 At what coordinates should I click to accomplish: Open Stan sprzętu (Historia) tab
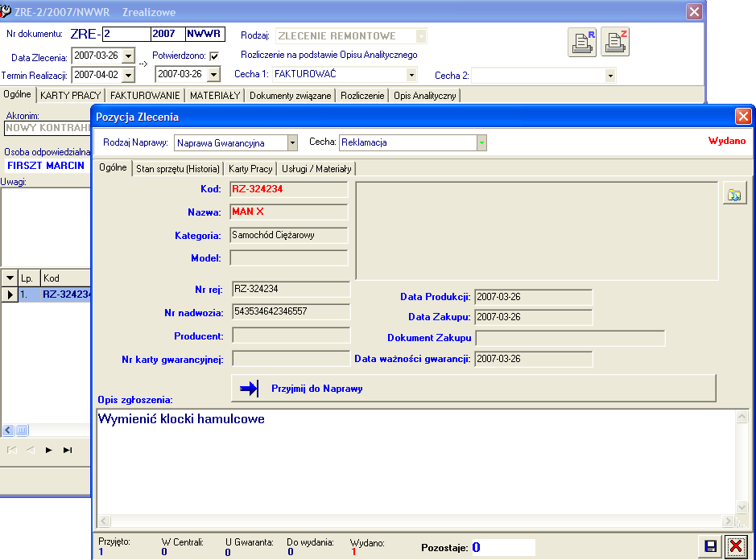pyautogui.click(x=178, y=169)
